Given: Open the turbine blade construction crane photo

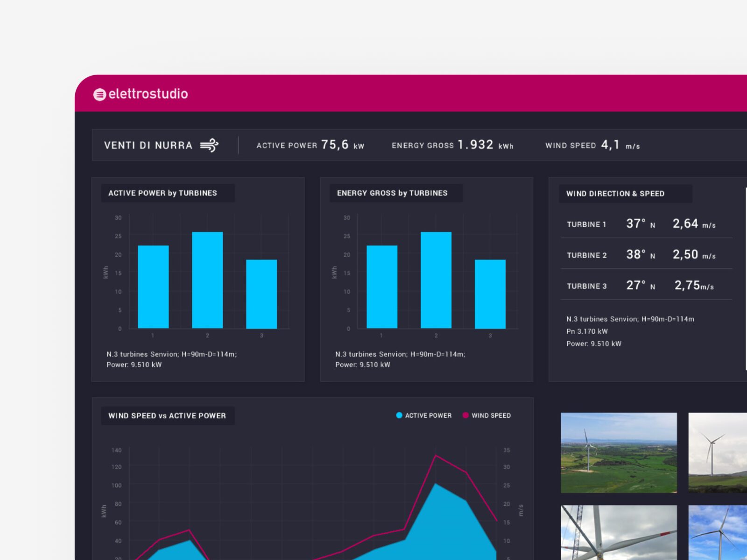Looking at the screenshot, I should (619, 532).
